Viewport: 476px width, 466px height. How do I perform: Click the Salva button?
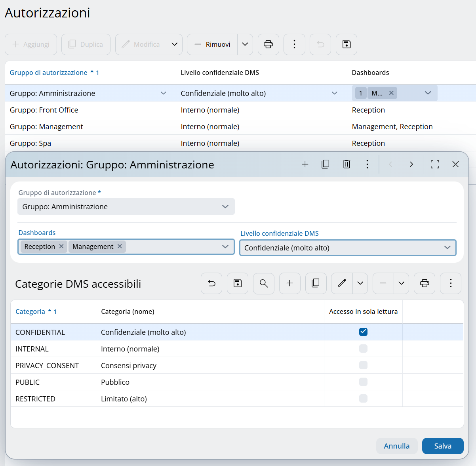[442, 446]
